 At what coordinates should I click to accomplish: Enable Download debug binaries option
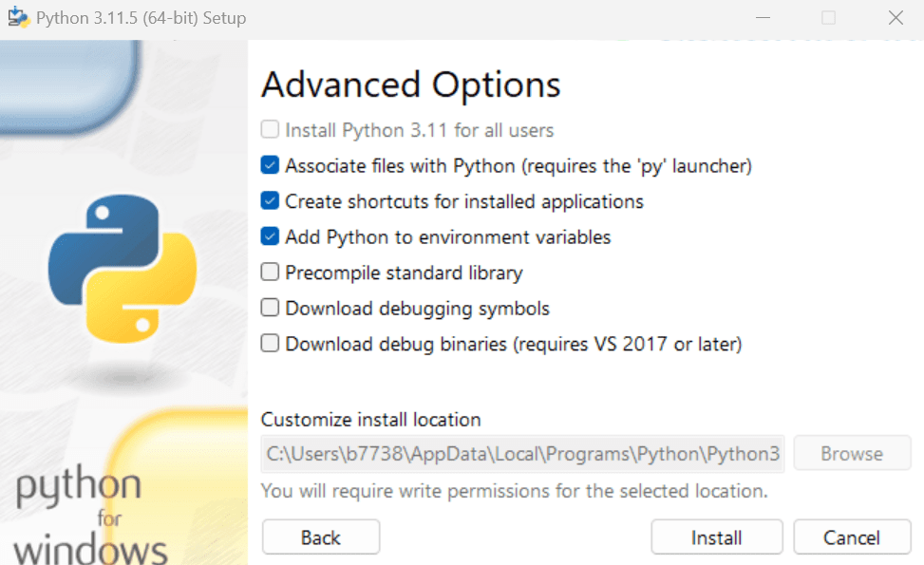point(271,344)
